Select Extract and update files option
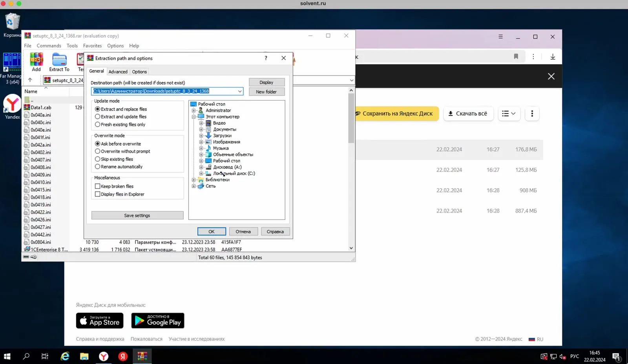The width and height of the screenshot is (628, 364). click(120, 116)
